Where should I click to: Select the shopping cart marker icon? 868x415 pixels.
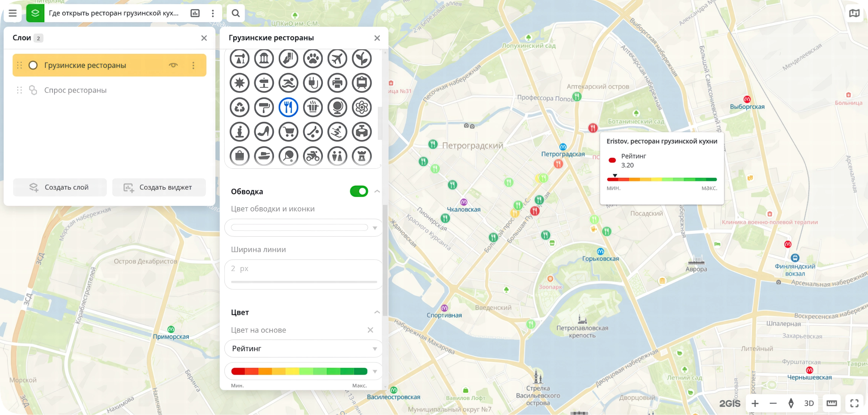click(x=289, y=132)
